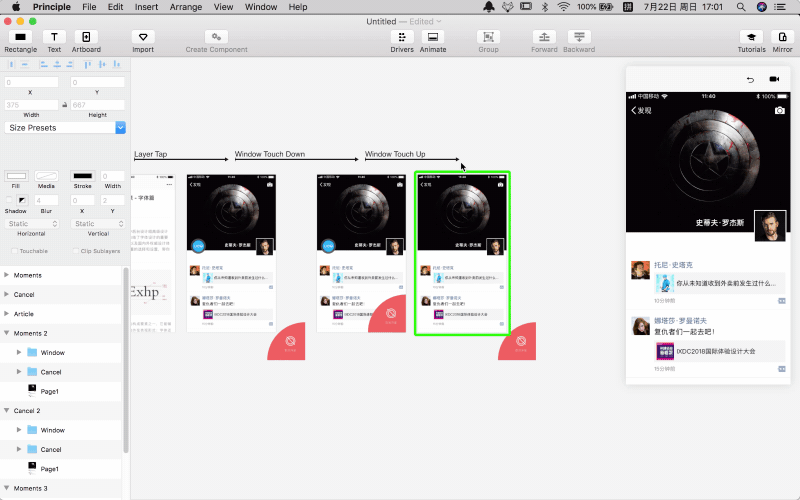
Task: Enable the Touchable checkbox
Action: (x=13, y=251)
